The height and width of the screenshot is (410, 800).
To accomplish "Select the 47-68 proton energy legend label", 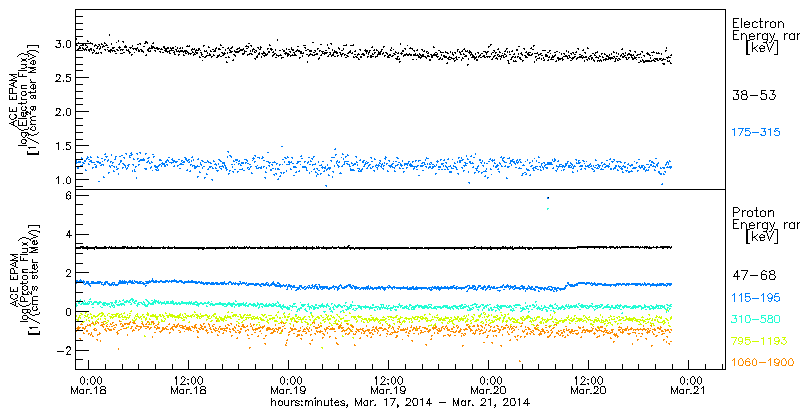I will [x=755, y=276].
